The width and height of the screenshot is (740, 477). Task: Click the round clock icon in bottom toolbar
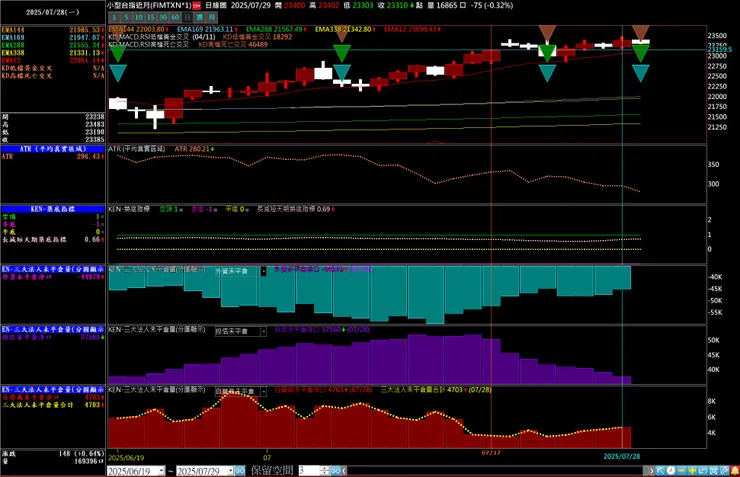click(x=671, y=470)
